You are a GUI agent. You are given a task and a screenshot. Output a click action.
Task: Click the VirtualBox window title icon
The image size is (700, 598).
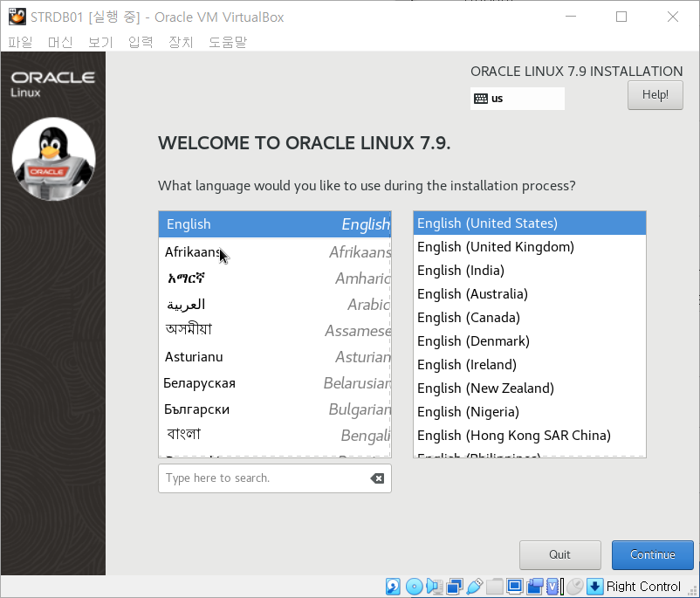pyautogui.click(x=17, y=17)
